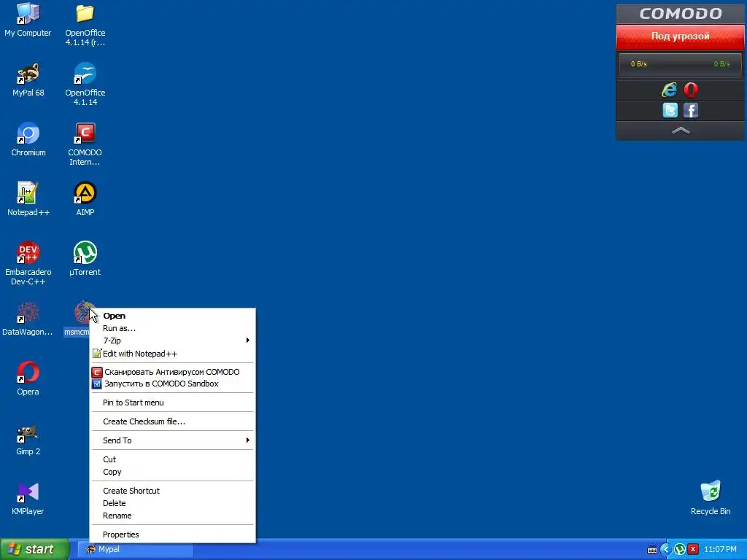Select the µTorrent desktop shortcut
The height and width of the screenshot is (560, 747).
[85, 259]
